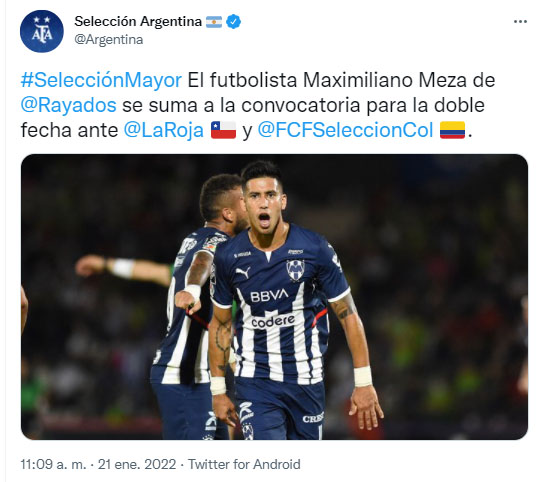Click the Twitter for Android source label
The width and height of the screenshot is (540, 482).
tap(244, 464)
